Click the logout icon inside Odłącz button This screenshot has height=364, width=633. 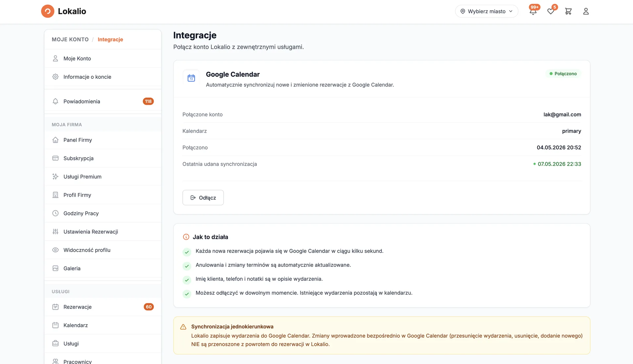(193, 198)
